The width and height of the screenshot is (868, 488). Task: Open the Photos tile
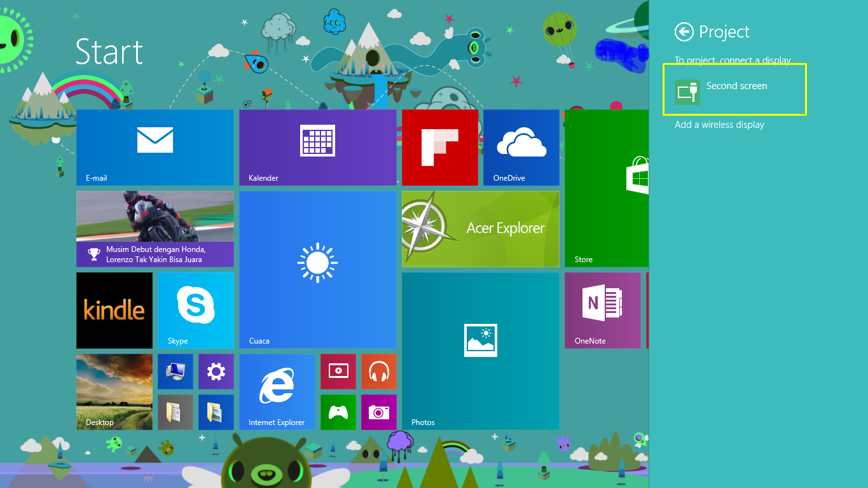481,351
